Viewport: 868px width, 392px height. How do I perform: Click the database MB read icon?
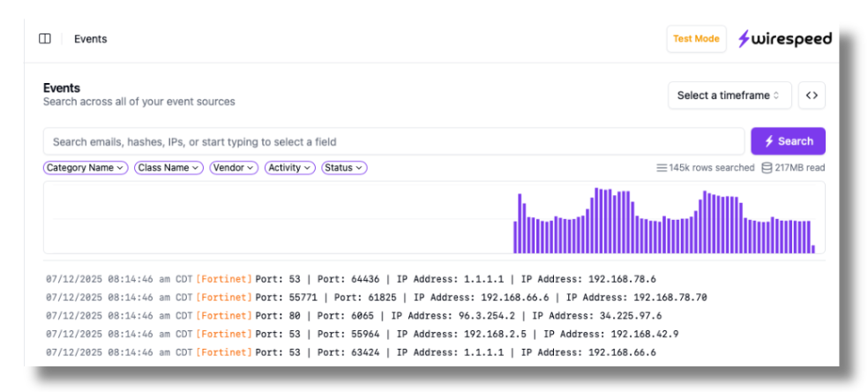767,168
